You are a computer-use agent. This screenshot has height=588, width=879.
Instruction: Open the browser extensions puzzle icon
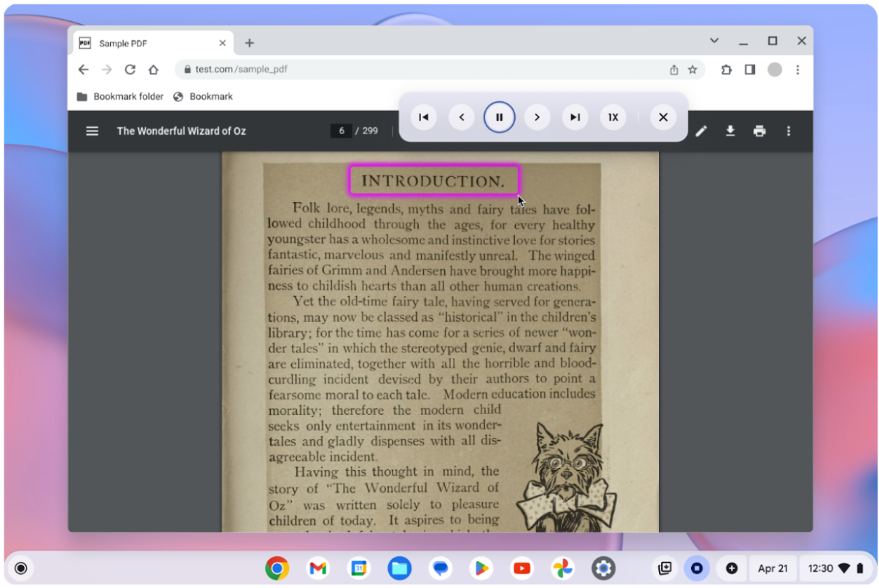click(x=726, y=70)
